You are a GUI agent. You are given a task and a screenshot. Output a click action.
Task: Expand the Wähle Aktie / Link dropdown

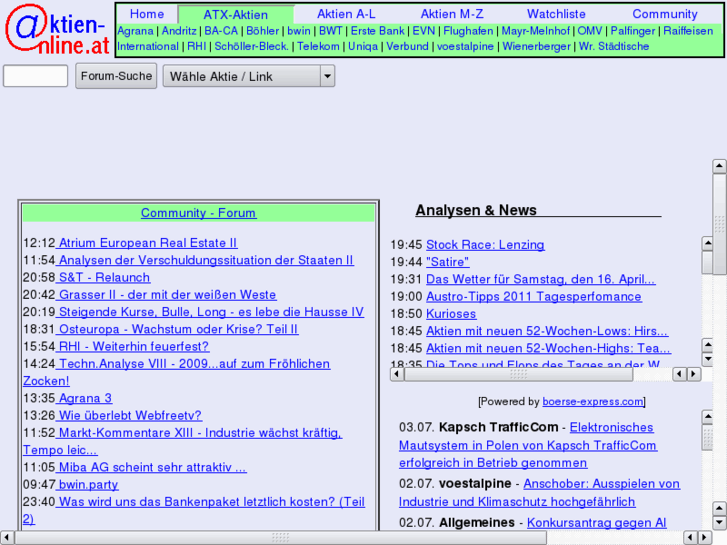pos(249,76)
